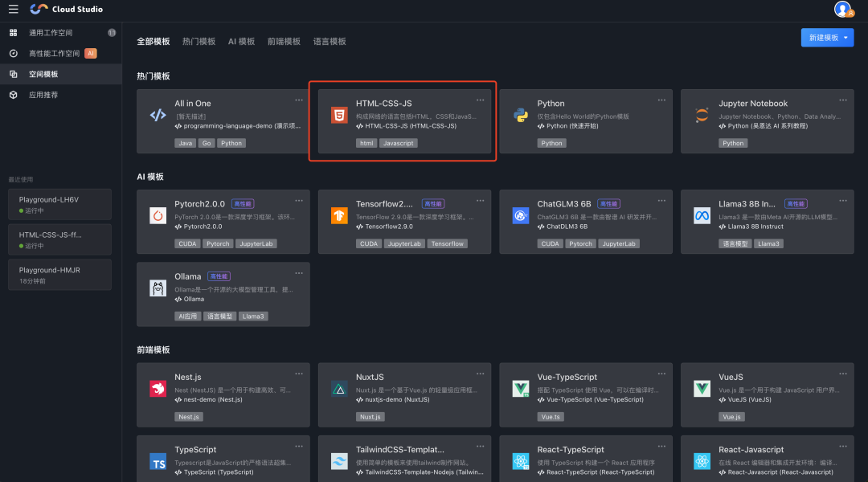This screenshot has width=868, height=482.
Task: Click the All in One code icon
Action: click(158, 115)
